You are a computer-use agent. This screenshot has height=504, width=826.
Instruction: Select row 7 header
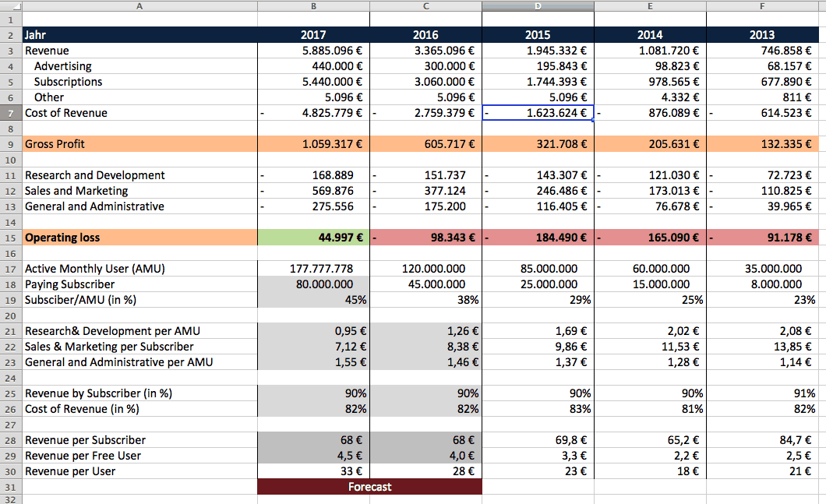pos(11,113)
